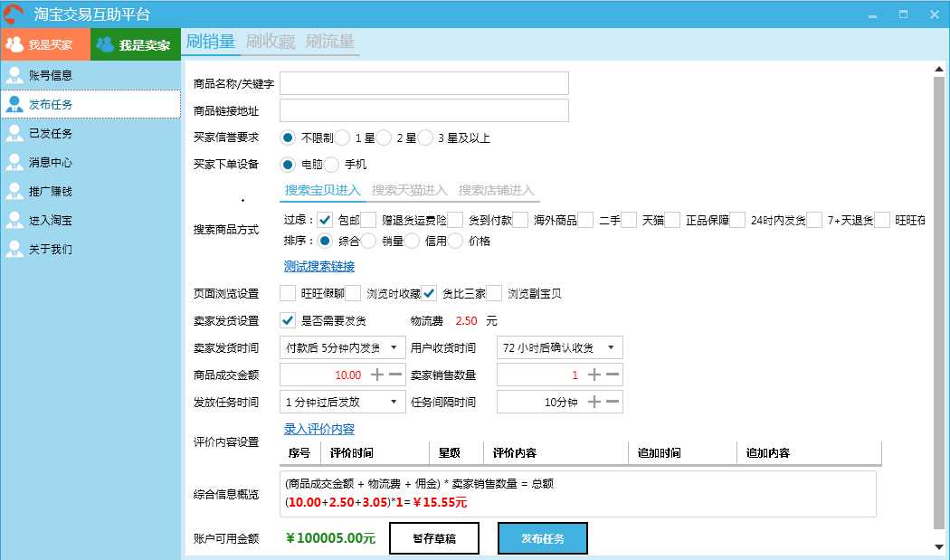The image size is (950, 560).
Task: Select 不限制 buyer reputation radio
Action: pos(288,138)
